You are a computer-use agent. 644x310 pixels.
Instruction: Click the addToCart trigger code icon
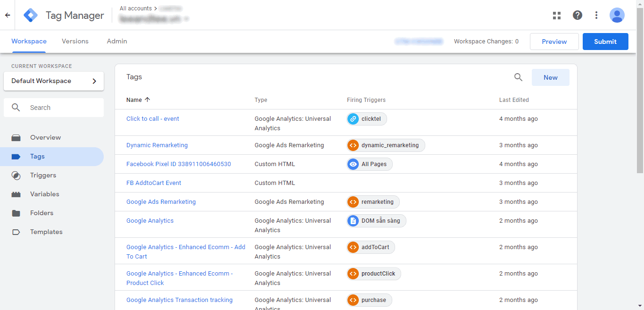tap(353, 247)
